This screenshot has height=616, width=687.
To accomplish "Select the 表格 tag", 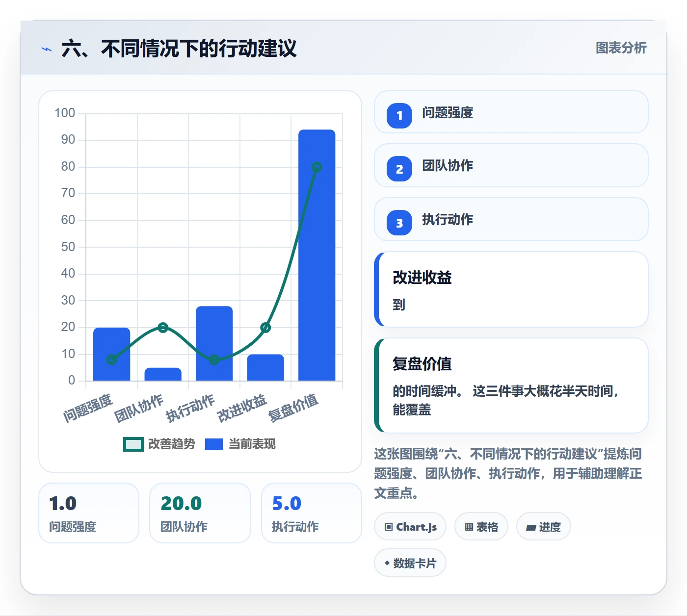I will 481,527.
